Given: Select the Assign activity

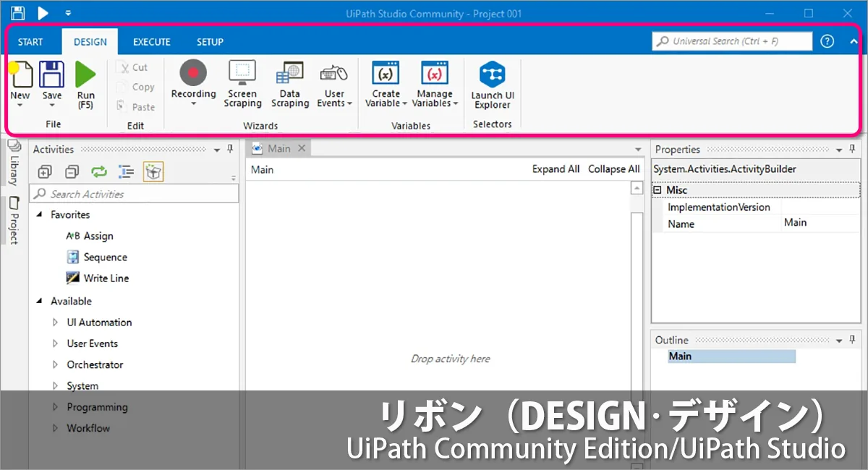Looking at the screenshot, I should 90,236.
